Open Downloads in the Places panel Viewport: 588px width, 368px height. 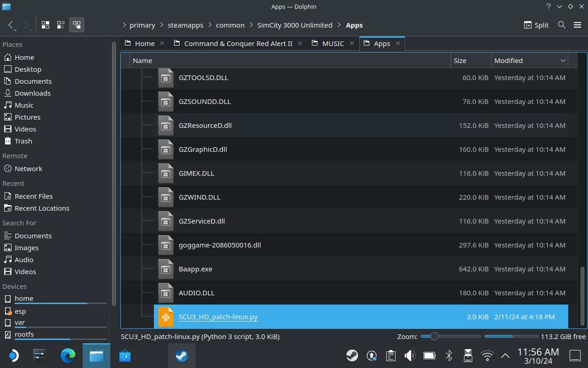[x=33, y=93]
